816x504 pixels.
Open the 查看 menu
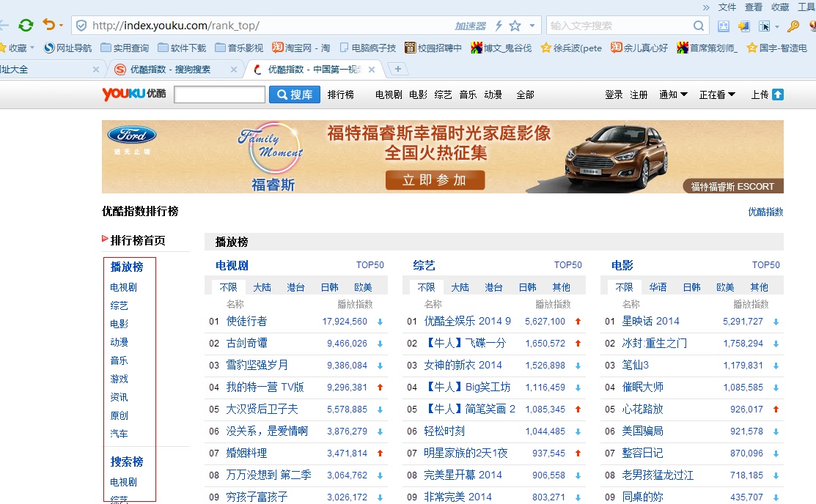754,7
